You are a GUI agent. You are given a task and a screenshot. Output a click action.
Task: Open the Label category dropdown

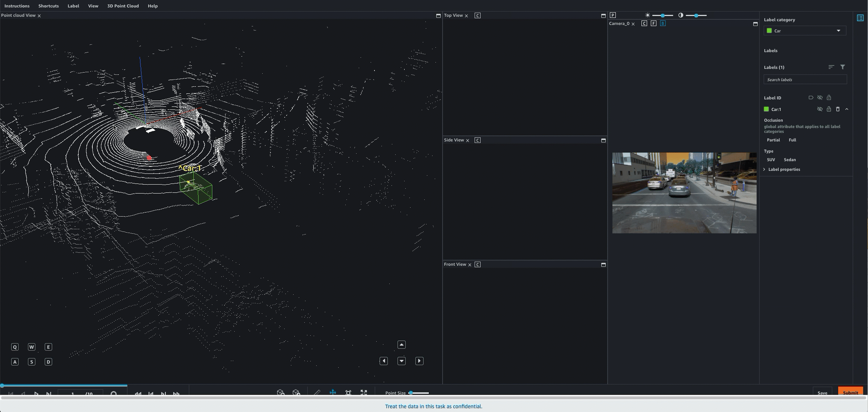[804, 31]
